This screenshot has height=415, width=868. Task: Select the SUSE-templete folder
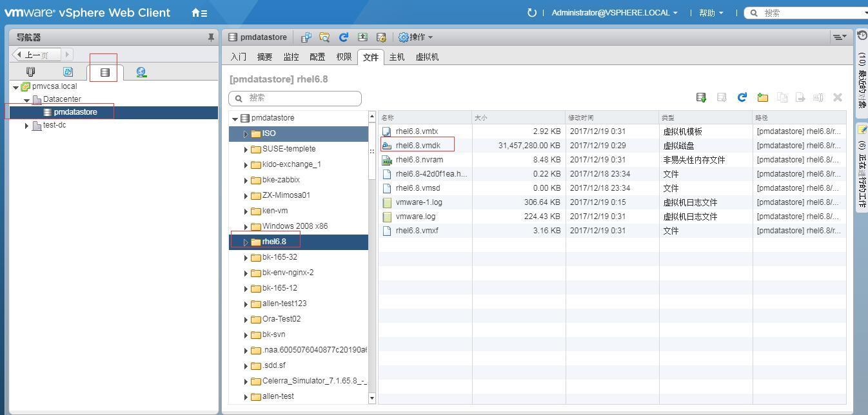point(289,149)
